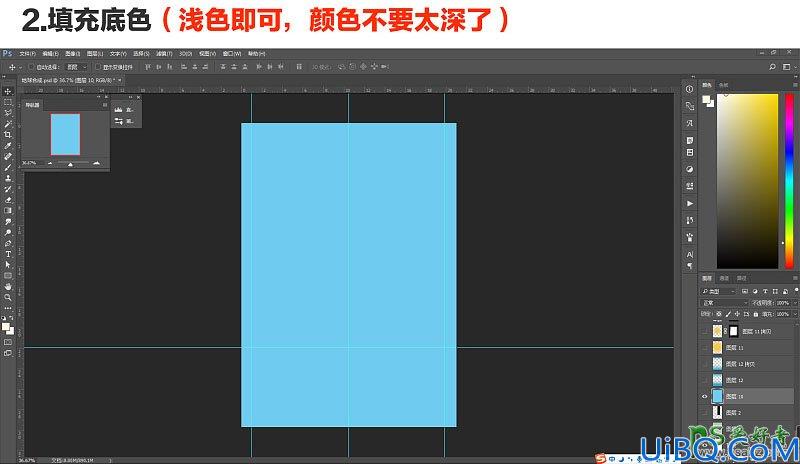The image size is (800, 464).
Task: Click the search icon in options bar
Action: [772, 67]
